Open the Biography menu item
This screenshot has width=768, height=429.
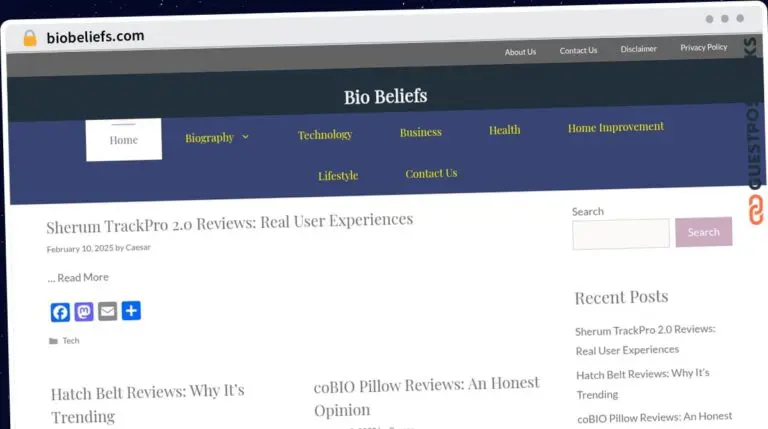[x=209, y=138]
